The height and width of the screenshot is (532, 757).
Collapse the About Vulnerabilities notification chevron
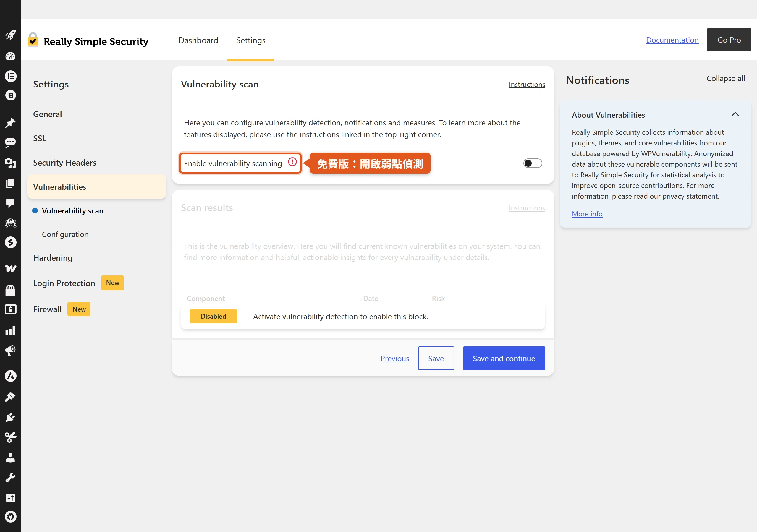[735, 114]
